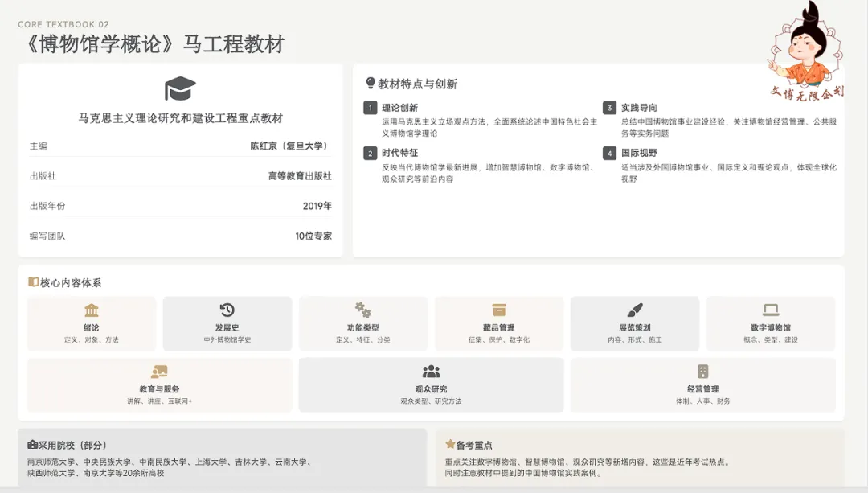This screenshot has width=868, height=493.
Task: Select the 绪论 card title
Action: 92,327
